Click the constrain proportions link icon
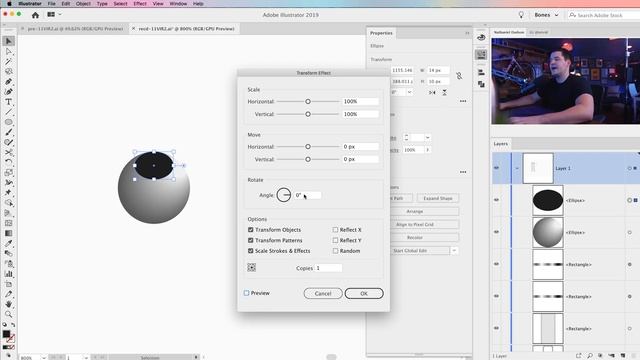This screenshot has width=640, height=360. tap(459, 76)
